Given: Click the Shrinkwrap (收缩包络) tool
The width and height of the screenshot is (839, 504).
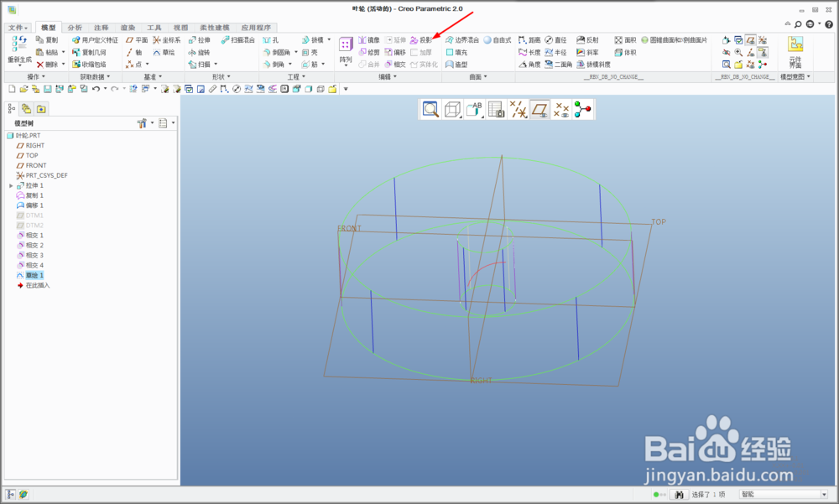Looking at the screenshot, I should 90,65.
